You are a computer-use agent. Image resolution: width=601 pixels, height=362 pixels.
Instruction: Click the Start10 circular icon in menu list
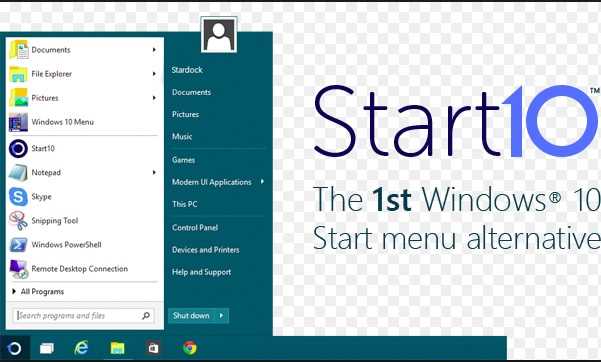point(18,148)
